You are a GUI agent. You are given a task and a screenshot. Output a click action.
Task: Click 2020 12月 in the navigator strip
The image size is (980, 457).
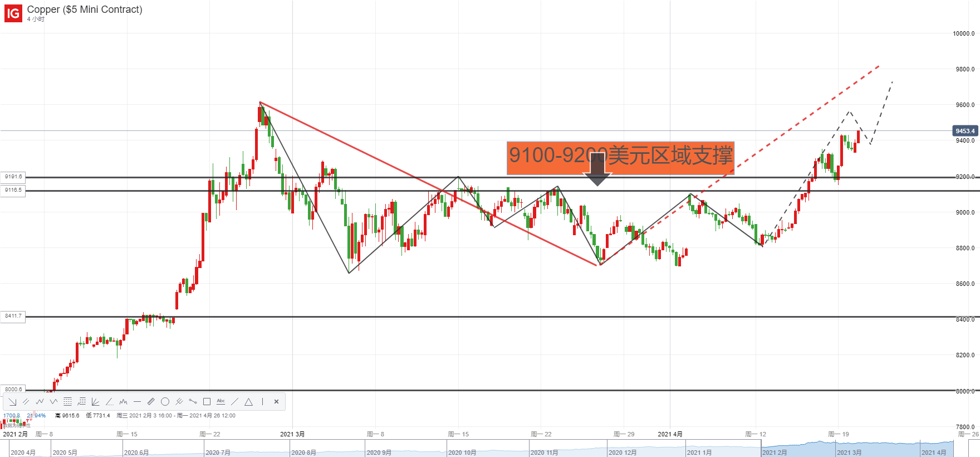click(x=623, y=453)
